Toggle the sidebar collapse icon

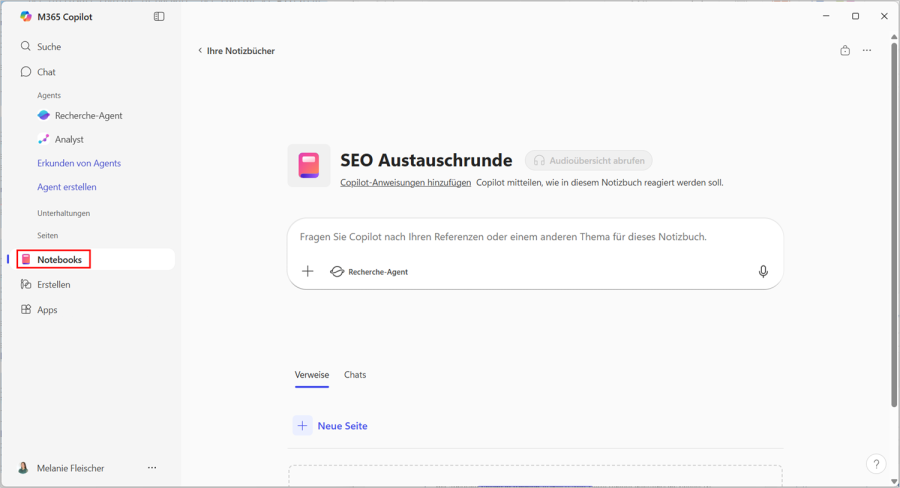(159, 17)
